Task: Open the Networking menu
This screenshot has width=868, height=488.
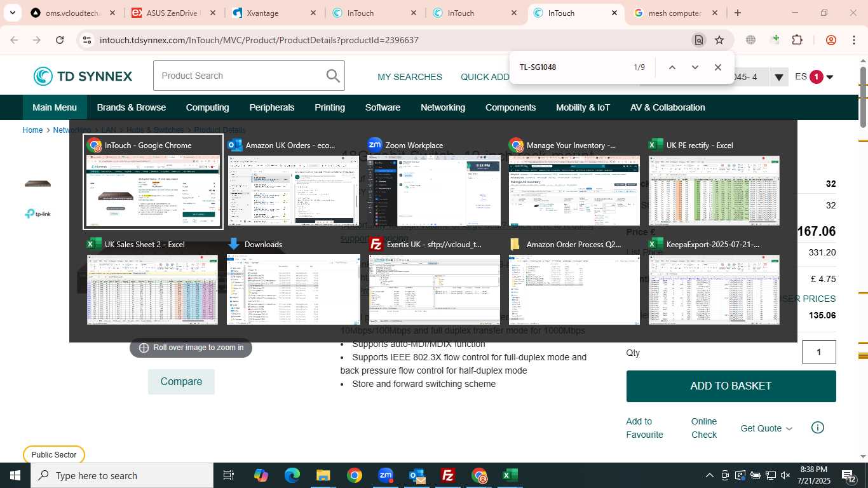Action: coord(443,107)
